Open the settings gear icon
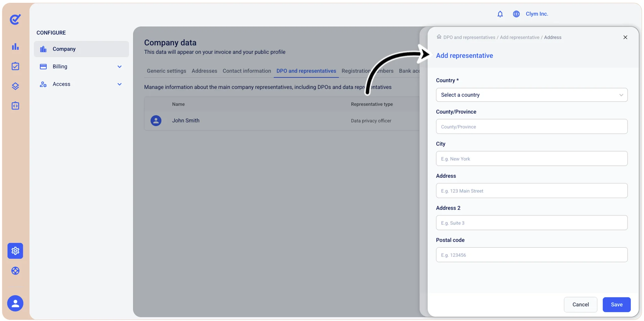Viewport: 644px width, 321px height. tap(15, 251)
